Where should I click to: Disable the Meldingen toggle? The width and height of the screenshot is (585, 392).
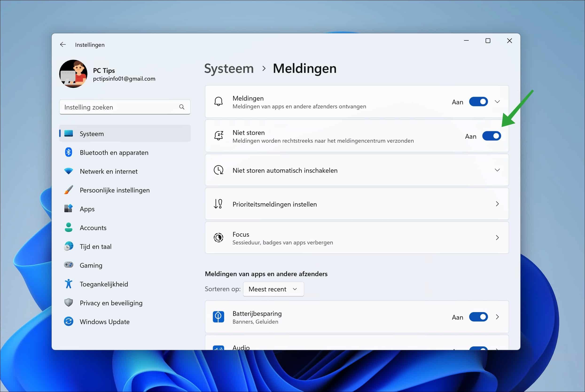(x=478, y=102)
